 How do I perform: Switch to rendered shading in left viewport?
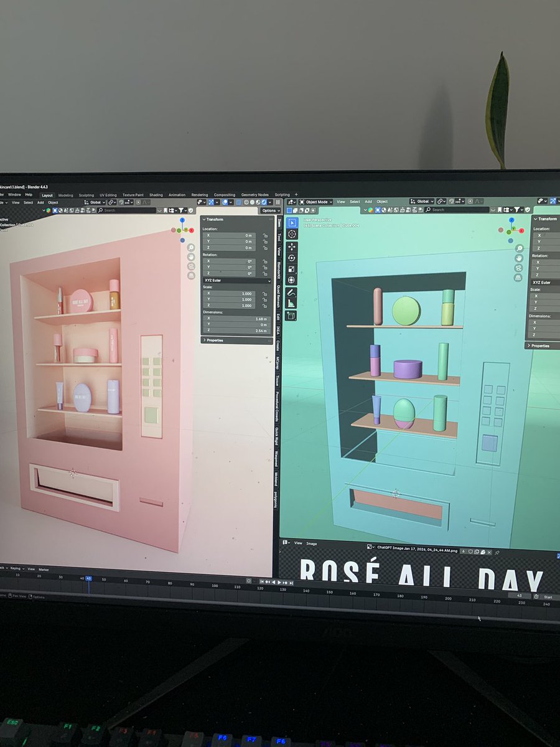(264, 202)
